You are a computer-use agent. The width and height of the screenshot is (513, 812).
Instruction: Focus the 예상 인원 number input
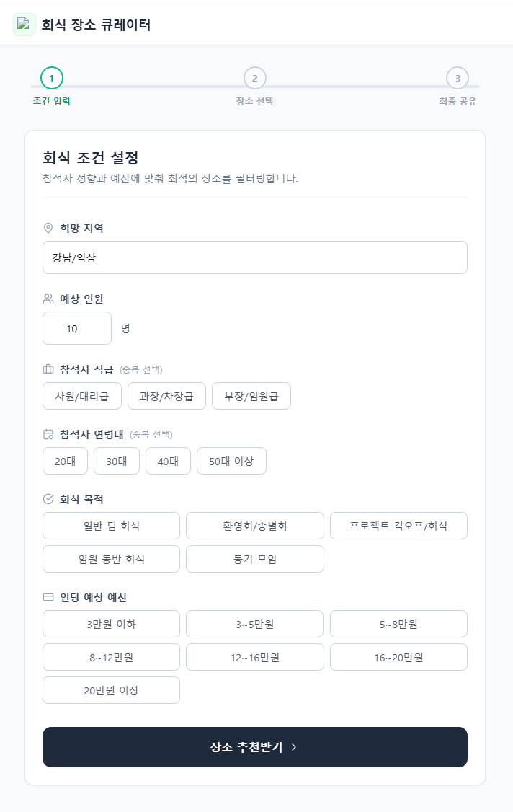coord(77,328)
